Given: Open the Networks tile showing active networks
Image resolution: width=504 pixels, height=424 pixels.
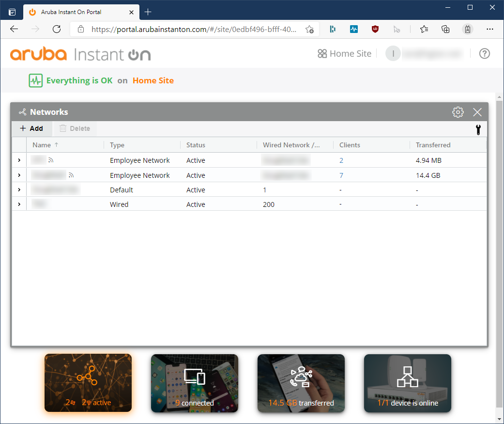Looking at the screenshot, I should [x=88, y=383].
